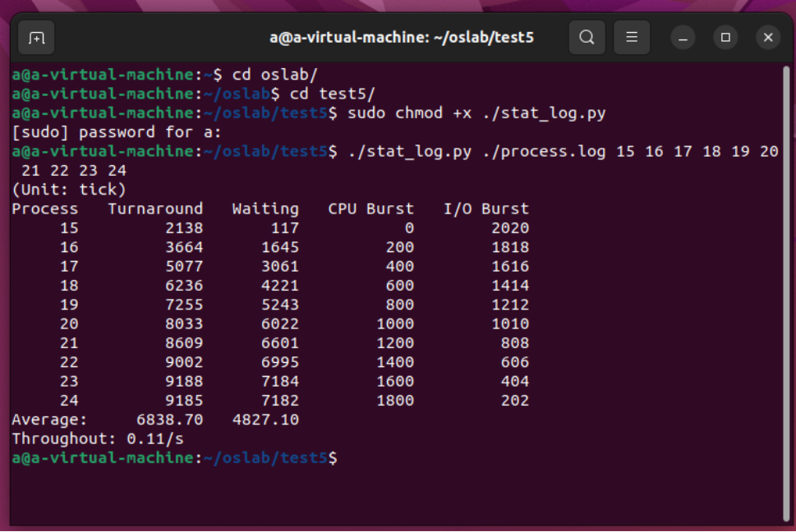Click CPU burst value 1600
The image size is (796, 532).
[395, 382]
